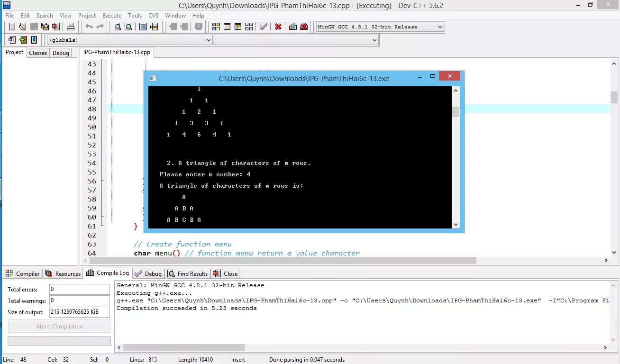
Task: Open the compiler set dropdown MinGW GCC 4.8.1
Action: pyautogui.click(x=380, y=27)
